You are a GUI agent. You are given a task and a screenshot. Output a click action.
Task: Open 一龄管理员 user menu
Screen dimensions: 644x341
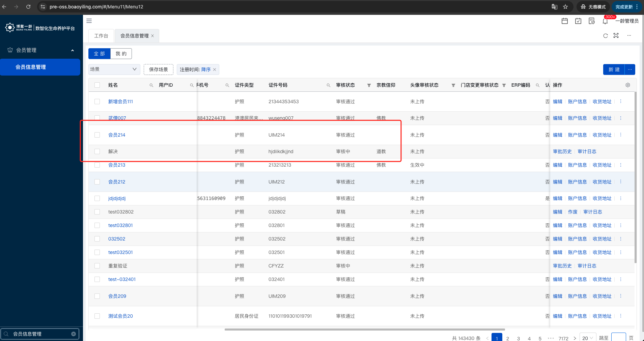[627, 21]
